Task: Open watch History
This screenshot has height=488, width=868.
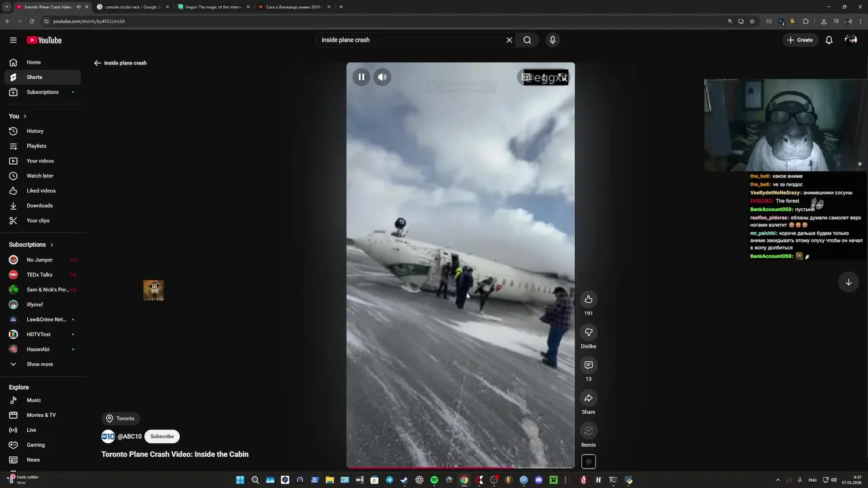Action: [x=43, y=131]
